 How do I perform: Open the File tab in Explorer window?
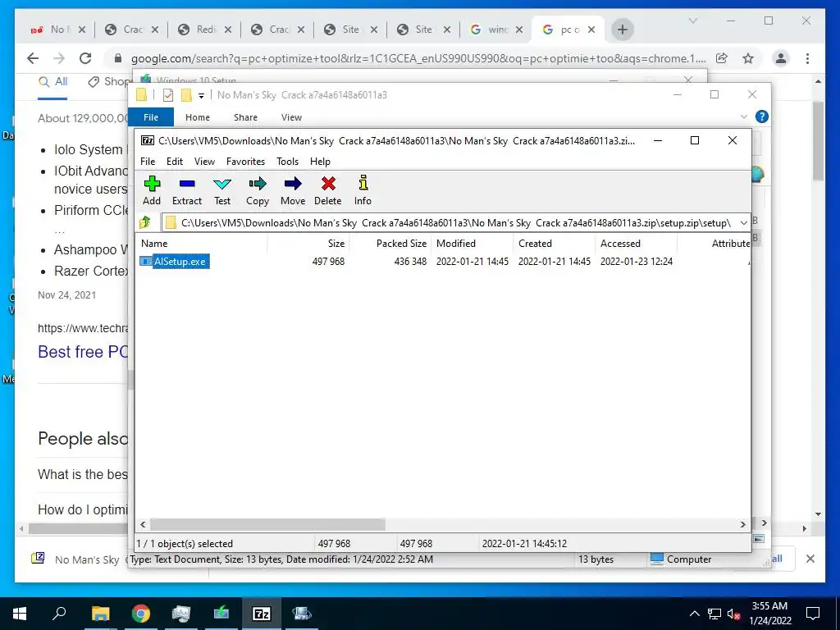(151, 117)
